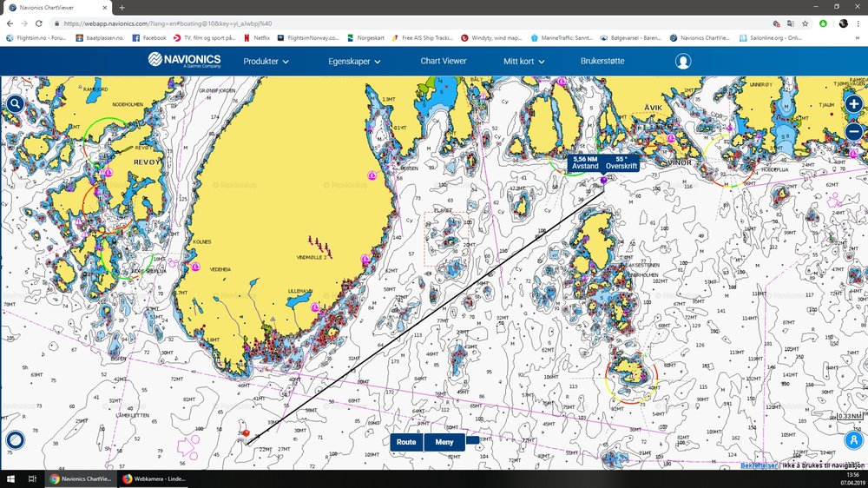The image size is (868, 488).
Task: Click browser back arrow
Action: pyautogui.click(x=10, y=23)
